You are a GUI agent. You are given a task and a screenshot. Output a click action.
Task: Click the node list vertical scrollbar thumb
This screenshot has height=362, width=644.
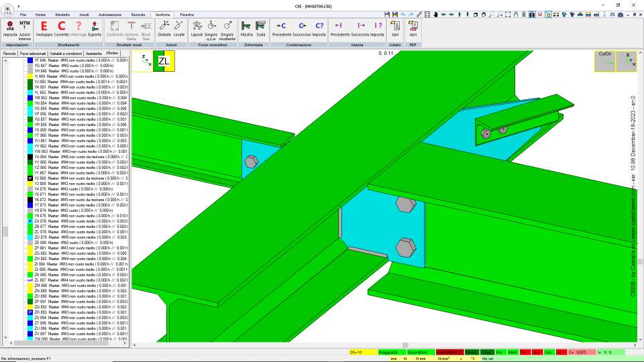5,231
